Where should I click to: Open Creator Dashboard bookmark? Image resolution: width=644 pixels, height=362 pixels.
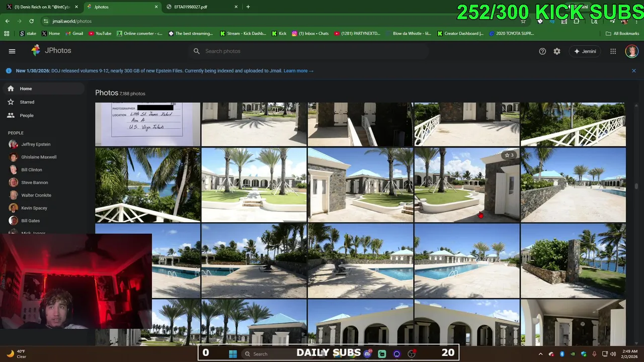tap(461, 34)
